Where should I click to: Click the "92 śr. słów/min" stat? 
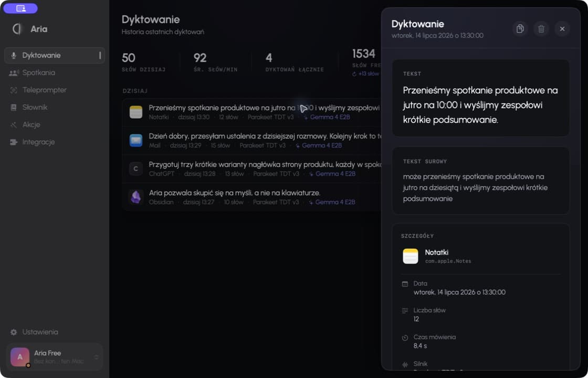[x=215, y=62]
